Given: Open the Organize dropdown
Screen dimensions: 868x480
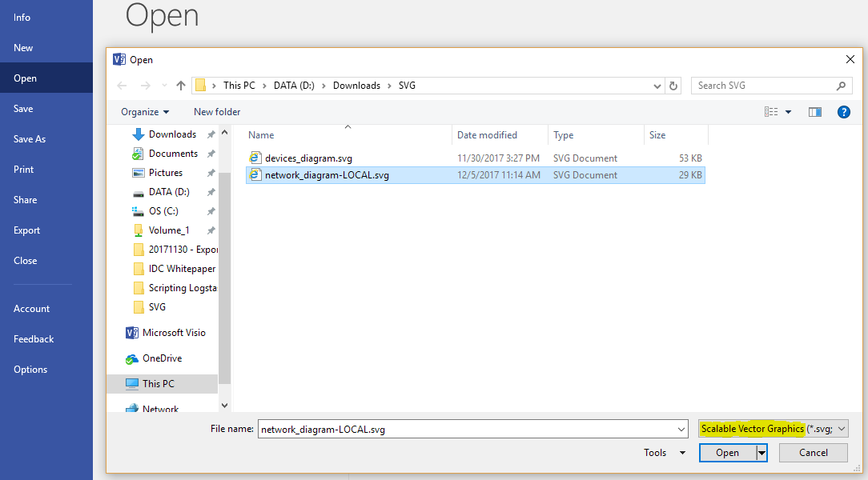Looking at the screenshot, I should click(146, 112).
